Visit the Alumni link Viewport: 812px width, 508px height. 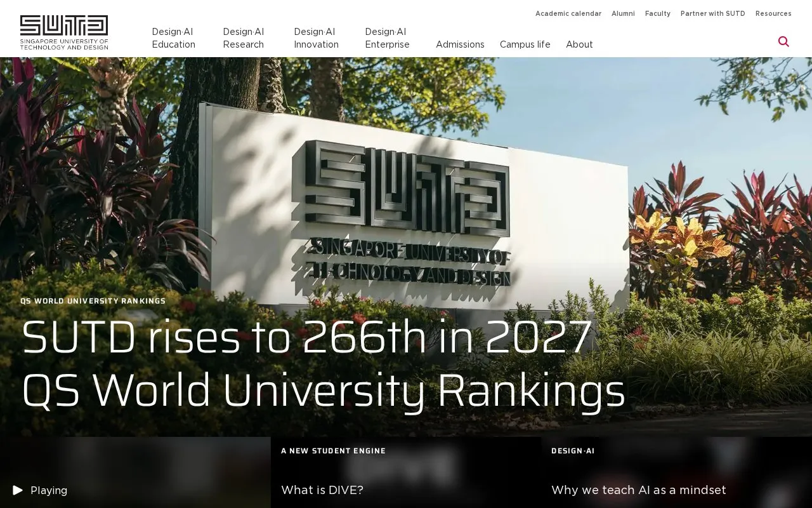[623, 13]
